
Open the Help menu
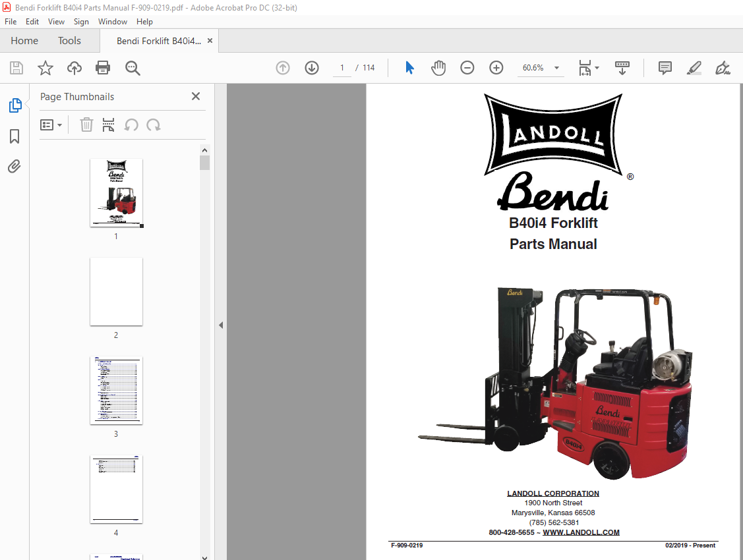144,22
